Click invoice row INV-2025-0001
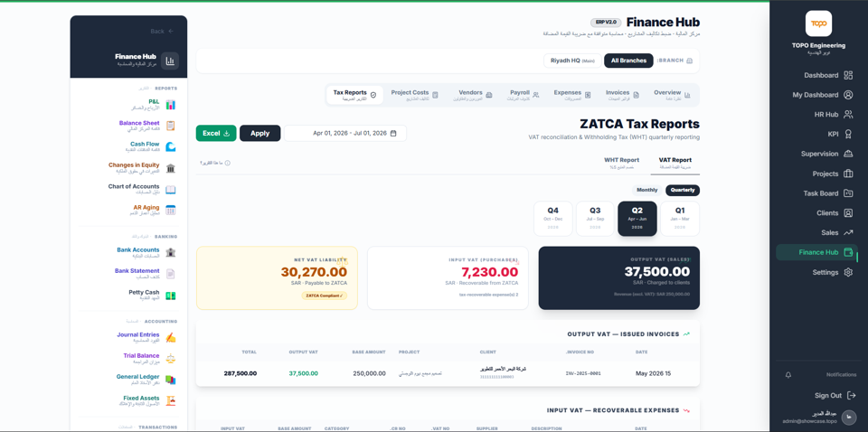This screenshot has width=868, height=432. pyautogui.click(x=448, y=373)
